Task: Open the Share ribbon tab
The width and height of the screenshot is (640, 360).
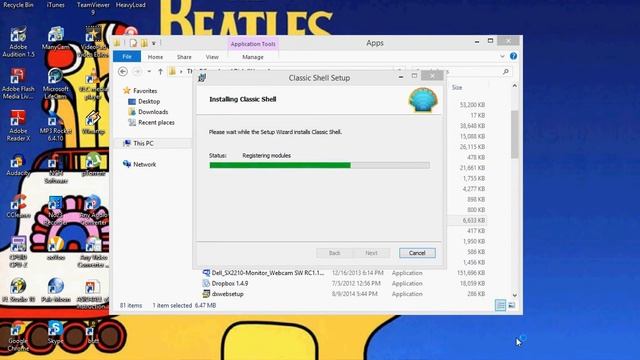Action: tap(184, 57)
